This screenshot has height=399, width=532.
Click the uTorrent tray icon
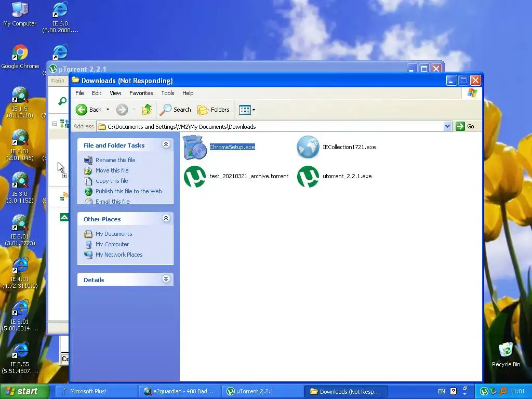coord(484,391)
